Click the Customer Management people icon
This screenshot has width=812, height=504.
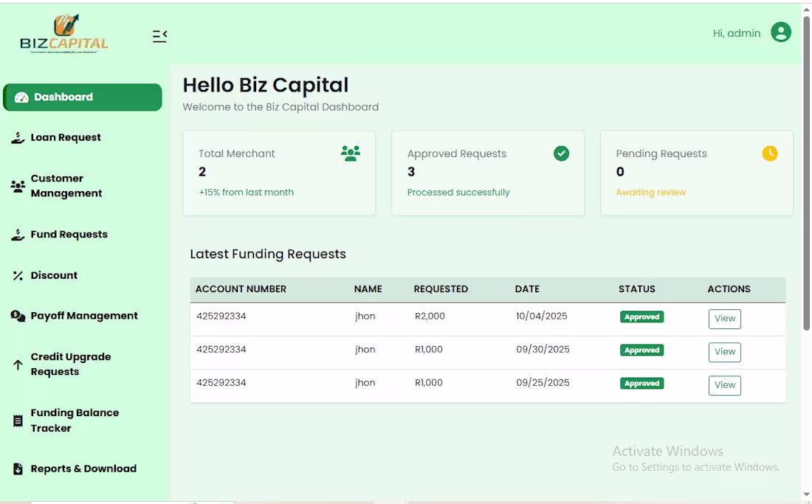[16, 185]
